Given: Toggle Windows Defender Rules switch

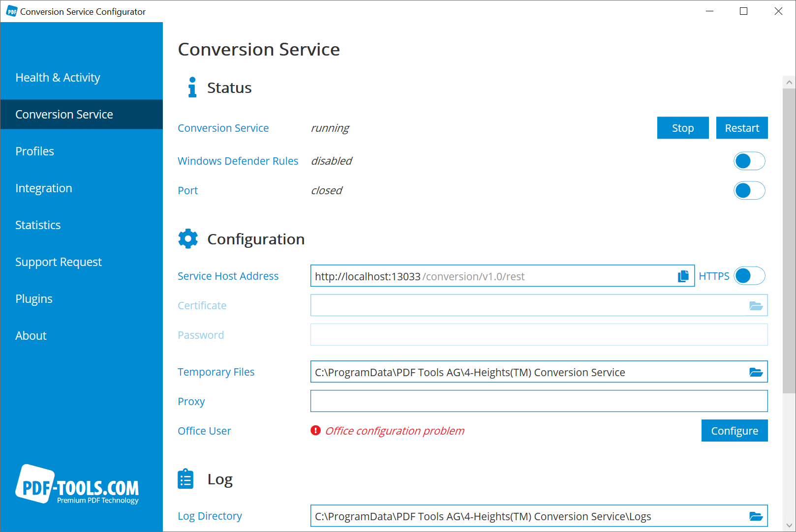Looking at the screenshot, I should coord(749,161).
